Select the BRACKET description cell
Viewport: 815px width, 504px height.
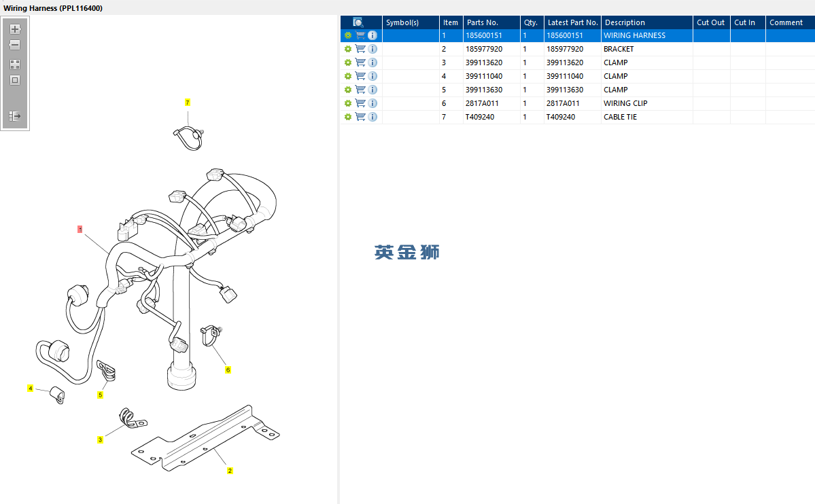647,49
